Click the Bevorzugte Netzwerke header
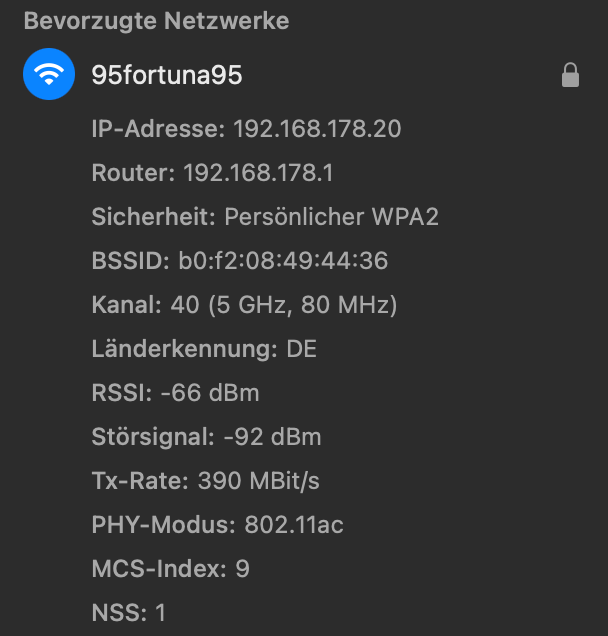608x636 pixels. (156, 20)
